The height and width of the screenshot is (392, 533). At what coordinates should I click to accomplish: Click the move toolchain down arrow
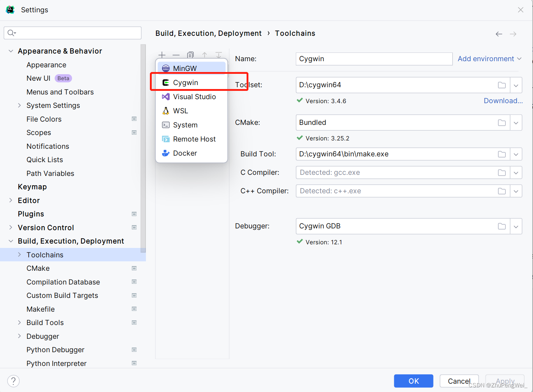(219, 55)
